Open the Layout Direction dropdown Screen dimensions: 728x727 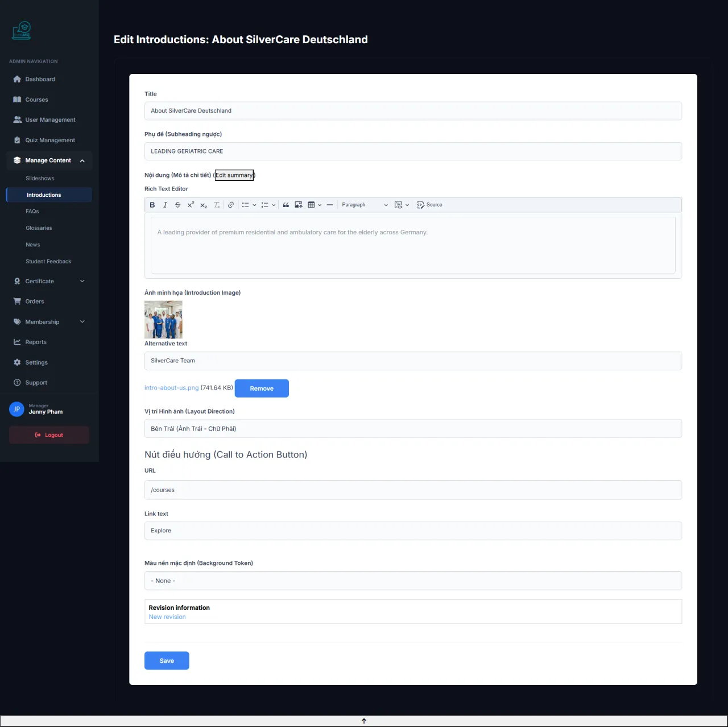[x=413, y=429]
